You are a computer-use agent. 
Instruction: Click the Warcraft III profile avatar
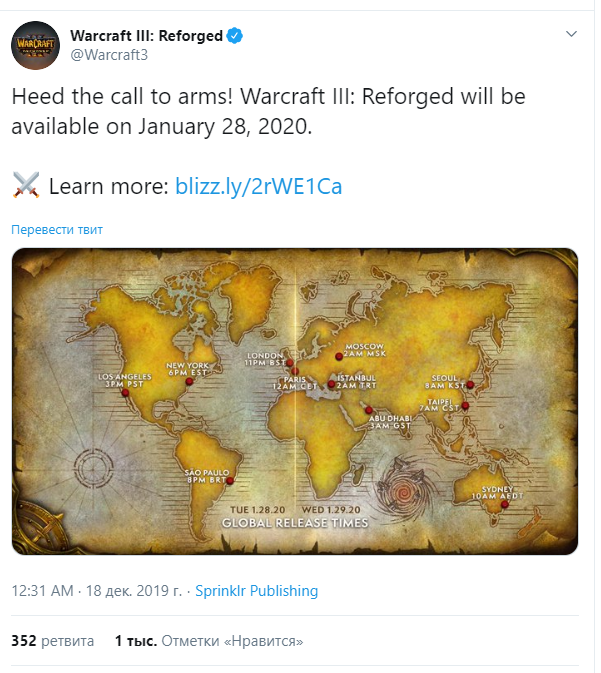pyautogui.click(x=36, y=45)
